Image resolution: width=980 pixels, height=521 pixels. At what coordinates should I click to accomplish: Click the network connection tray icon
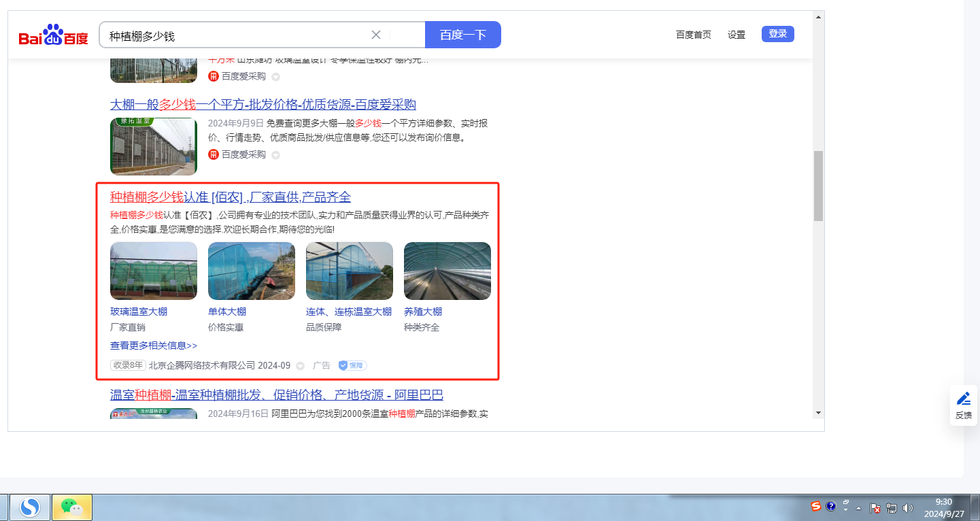892,507
